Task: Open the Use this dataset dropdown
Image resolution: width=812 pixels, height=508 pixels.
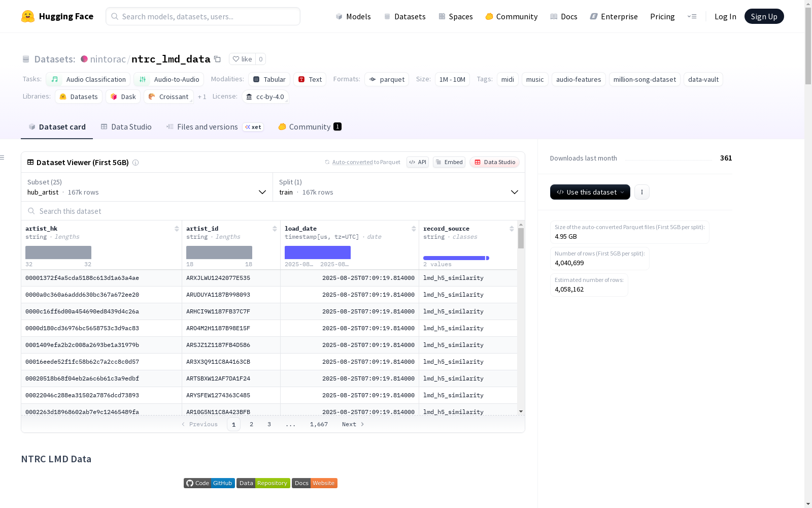Action: [x=590, y=192]
